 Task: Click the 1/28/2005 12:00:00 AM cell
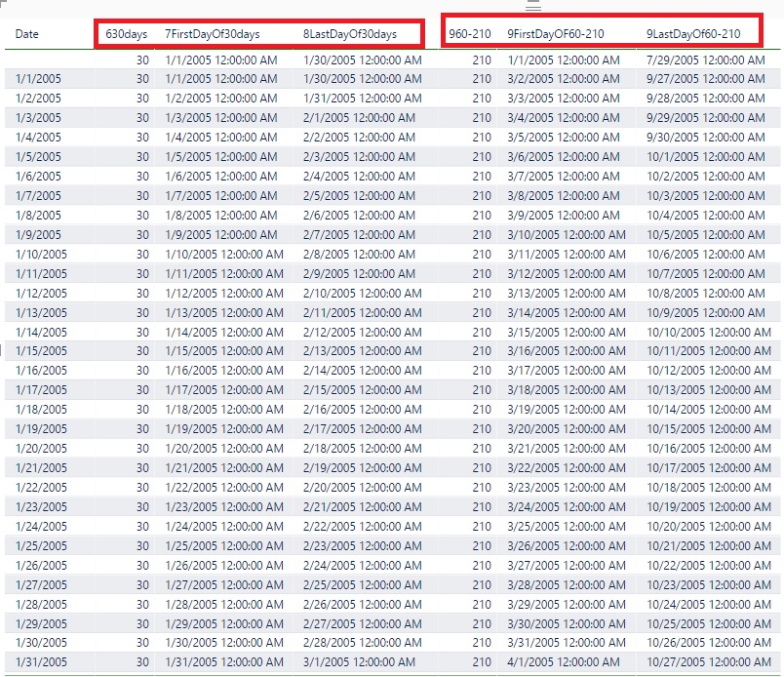point(224,605)
